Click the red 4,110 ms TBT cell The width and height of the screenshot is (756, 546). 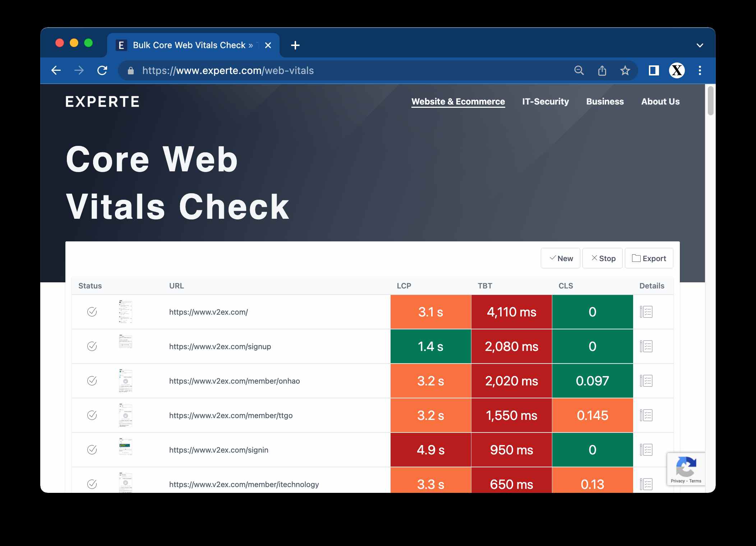coord(511,312)
